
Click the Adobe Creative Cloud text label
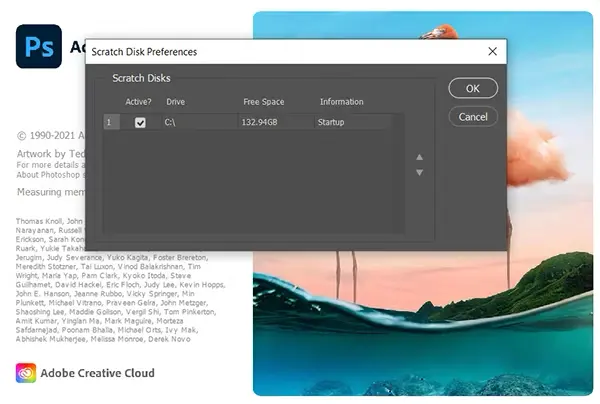(98, 373)
